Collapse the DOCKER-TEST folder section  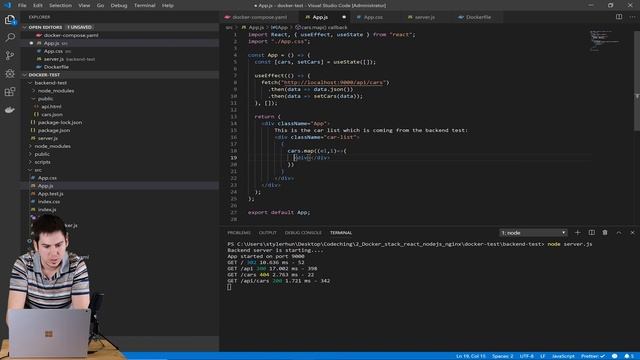click(x=25, y=75)
